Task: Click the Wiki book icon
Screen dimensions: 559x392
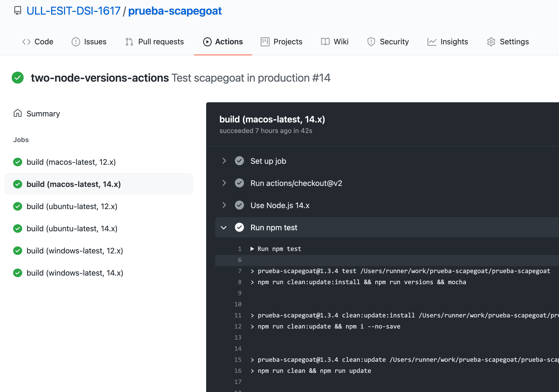Action: [325, 42]
